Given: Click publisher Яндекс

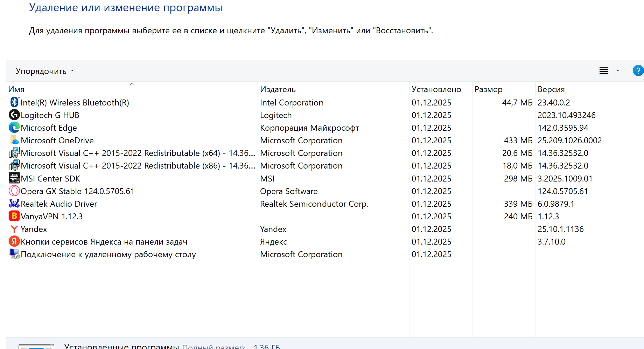Looking at the screenshot, I should (x=273, y=242).
